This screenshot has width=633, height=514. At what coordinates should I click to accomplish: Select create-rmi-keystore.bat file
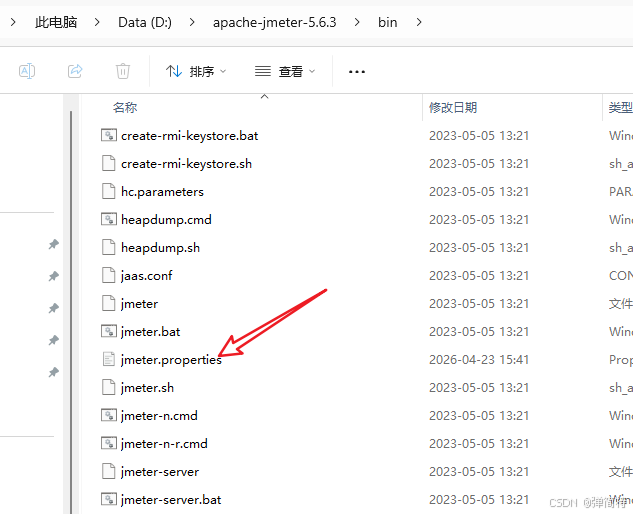(189, 136)
